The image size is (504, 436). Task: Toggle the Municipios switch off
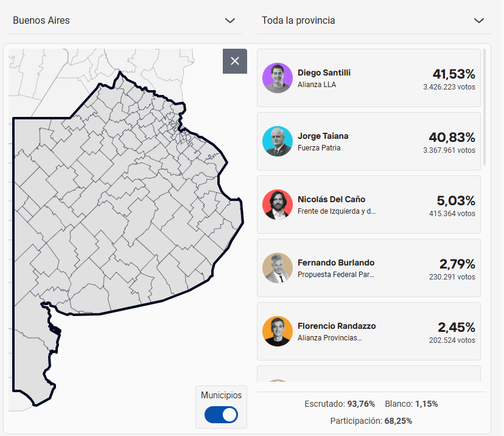[221, 415]
